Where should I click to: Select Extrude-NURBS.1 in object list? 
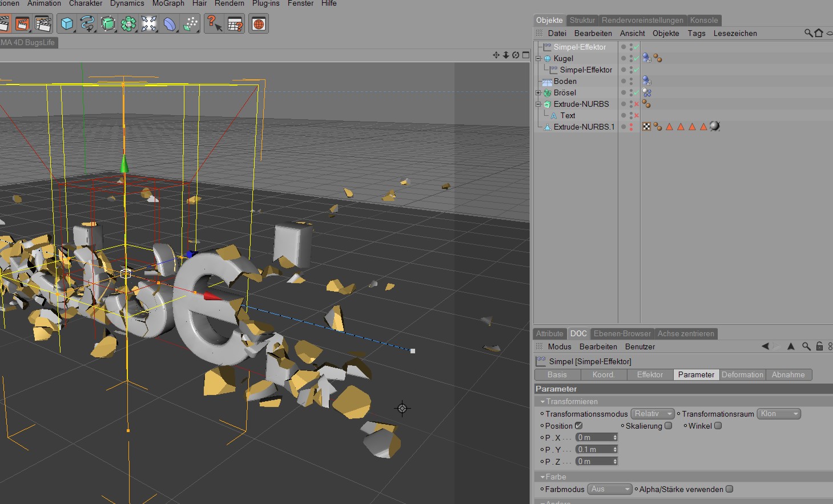[584, 127]
